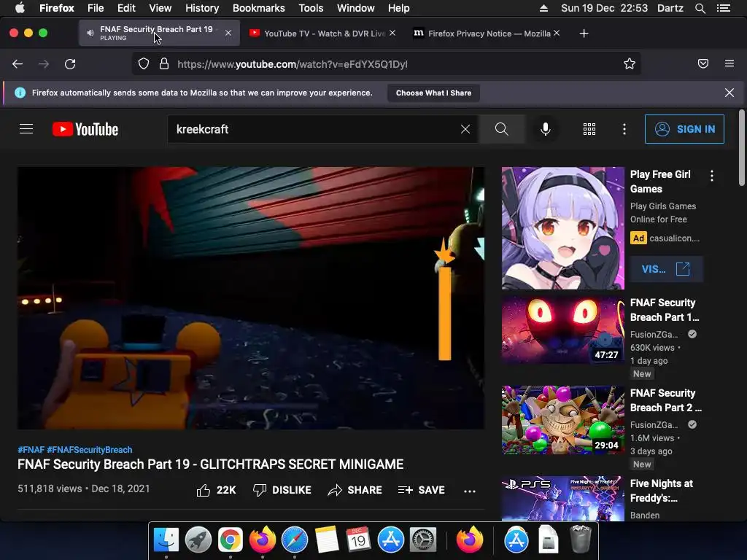Click the page vertical scrollbar

741,147
